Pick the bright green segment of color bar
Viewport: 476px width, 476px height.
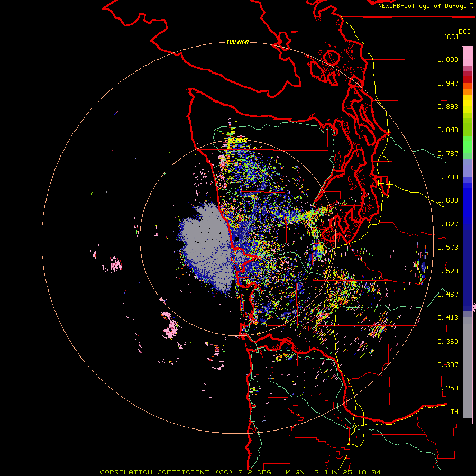click(x=467, y=144)
